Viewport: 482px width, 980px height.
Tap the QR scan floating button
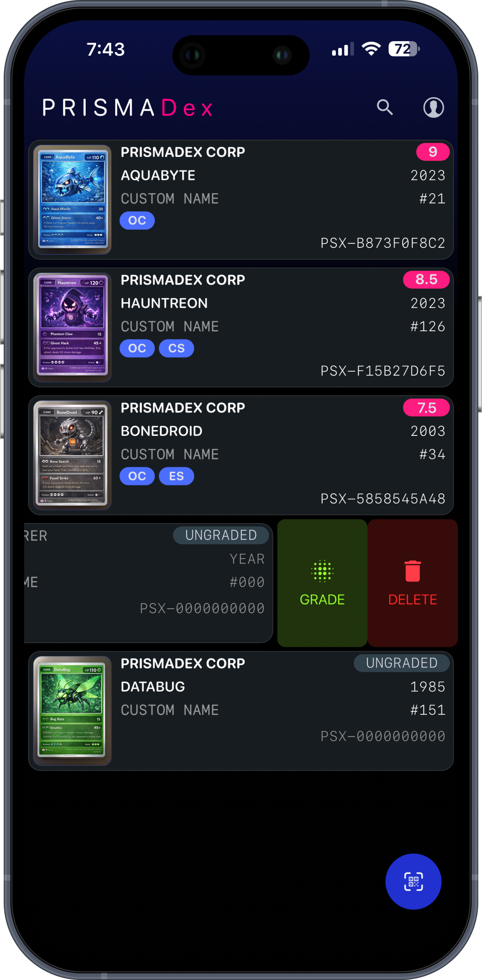pyautogui.click(x=413, y=881)
